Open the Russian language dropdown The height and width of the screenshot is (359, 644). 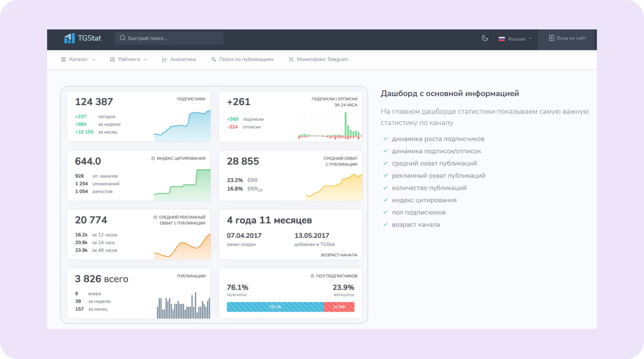[x=515, y=39]
